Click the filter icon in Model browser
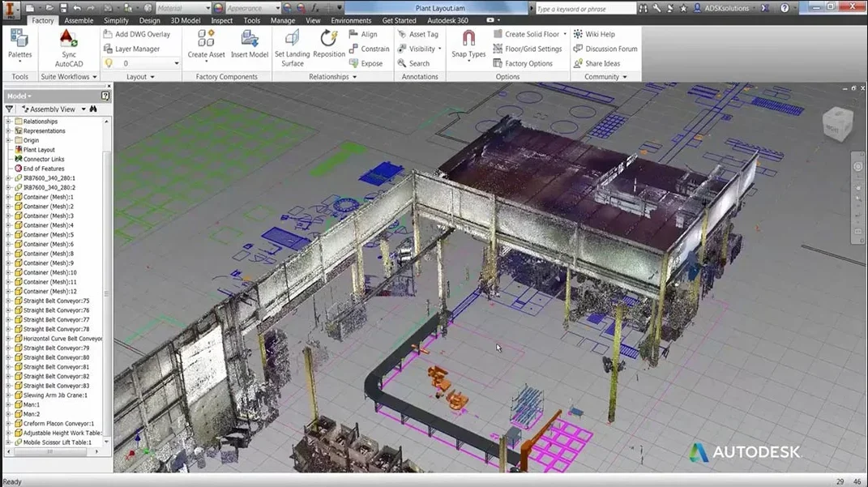The image size is (868, 487). (10, 109)
